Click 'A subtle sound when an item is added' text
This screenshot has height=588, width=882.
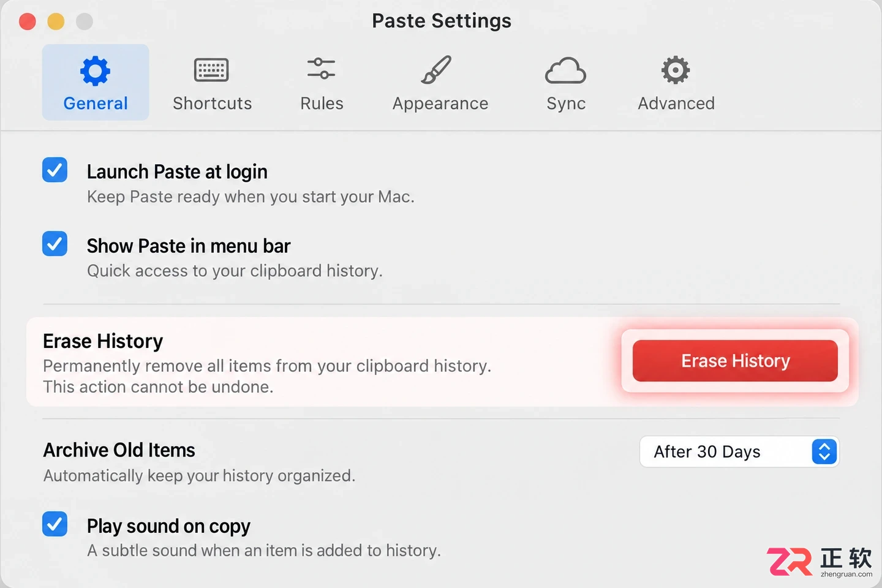pos(264,551)
